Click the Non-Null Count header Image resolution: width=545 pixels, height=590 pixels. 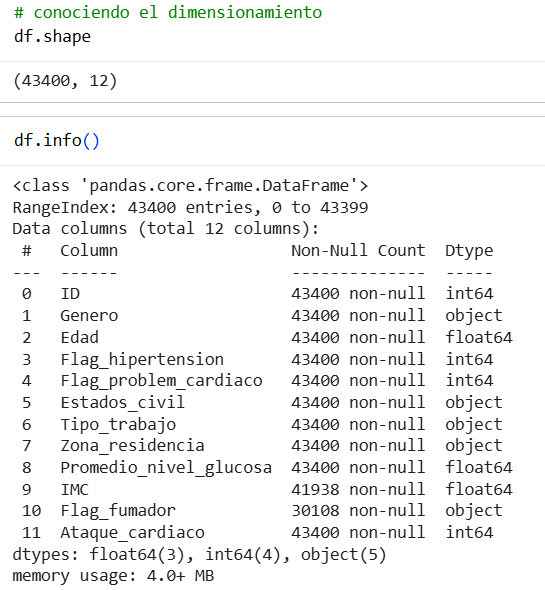point(358,251)
